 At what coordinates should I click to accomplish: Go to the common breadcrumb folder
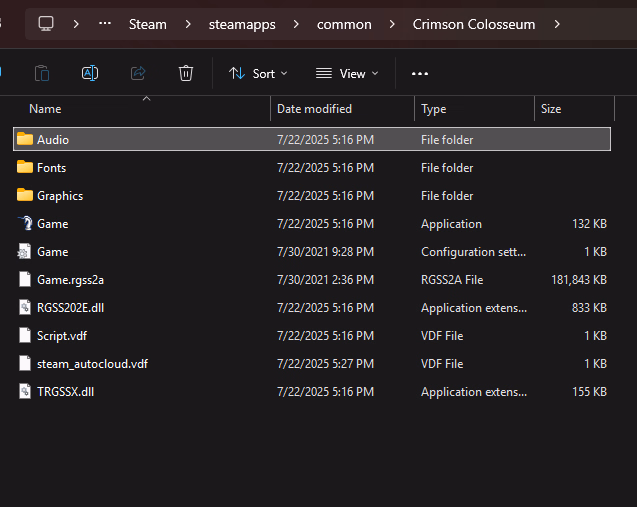tap(344, 24)
